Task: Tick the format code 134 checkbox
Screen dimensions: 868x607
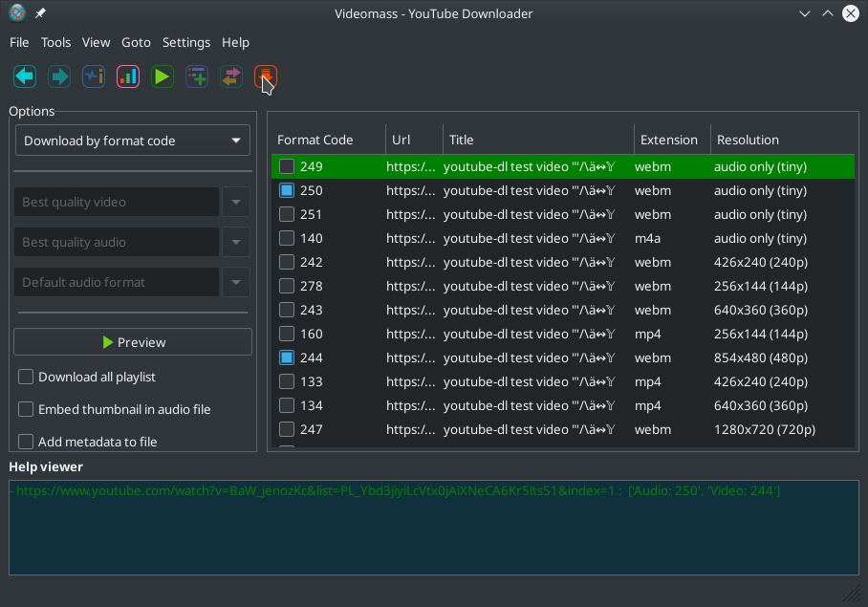Action: pos(287,405)
